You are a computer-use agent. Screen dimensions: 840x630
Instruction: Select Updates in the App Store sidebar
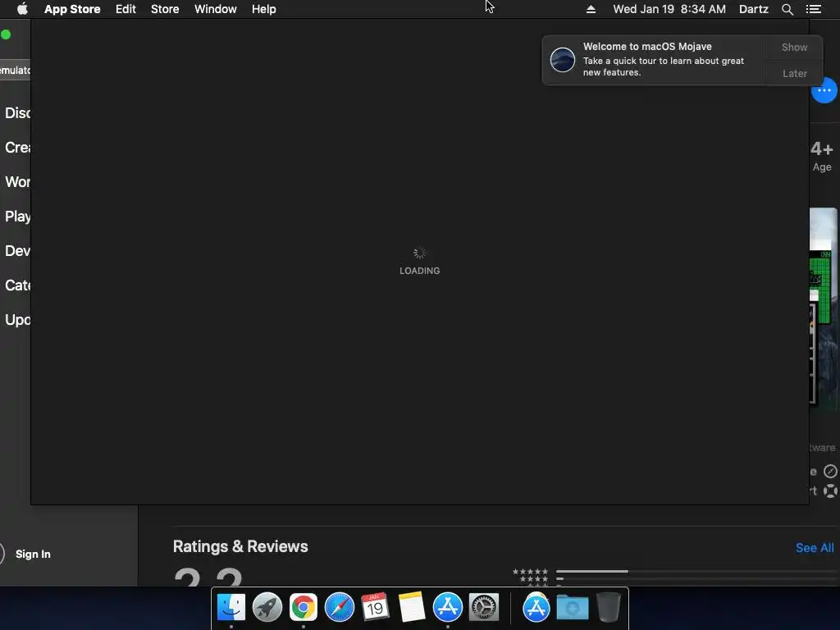[x=18, y=320]
